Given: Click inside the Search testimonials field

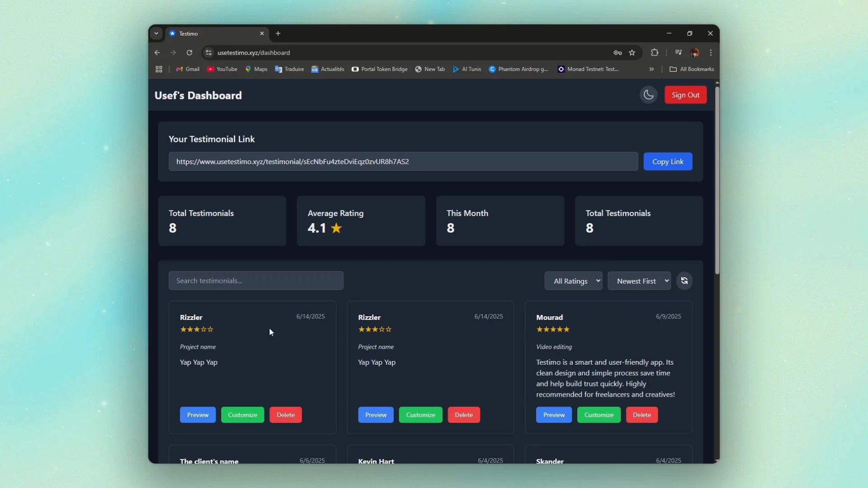Looking at the screenshot, I should pyautogui.click(x=256, y=281).
